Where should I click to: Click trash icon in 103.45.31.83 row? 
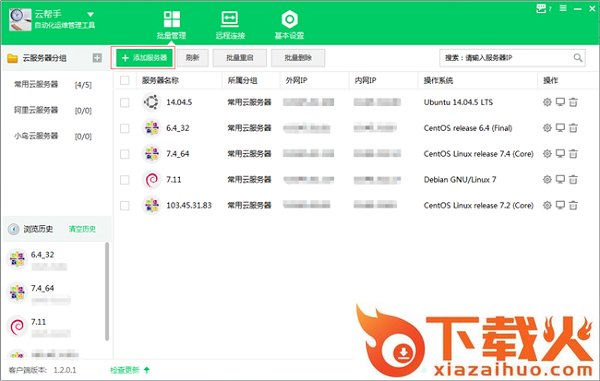pyautogui.click(x=573, y=205)
